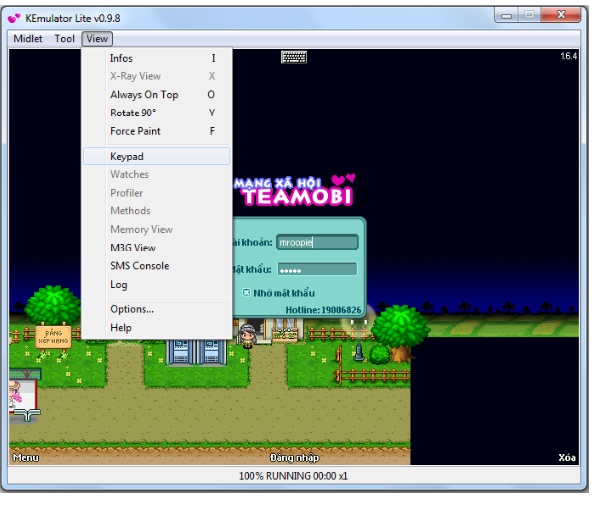
Task: Click the Đăng nhập login softkey
Action: tap(294, 457)
